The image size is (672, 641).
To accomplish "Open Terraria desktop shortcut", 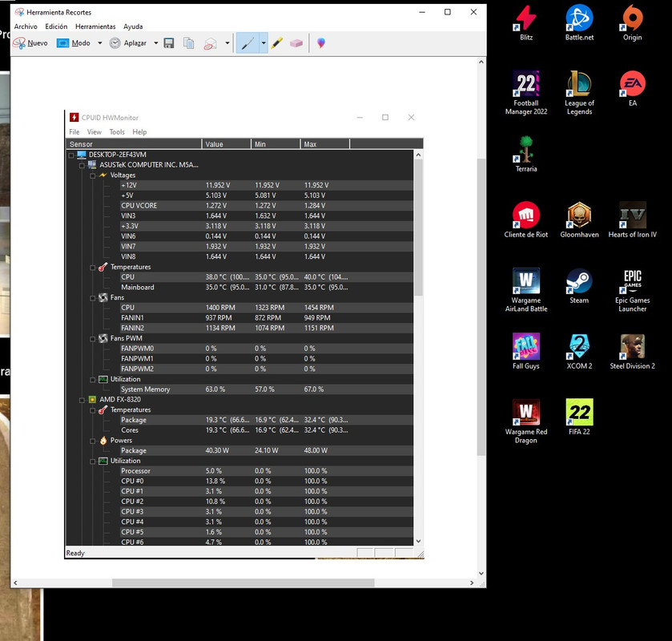I will coord(526,155).
